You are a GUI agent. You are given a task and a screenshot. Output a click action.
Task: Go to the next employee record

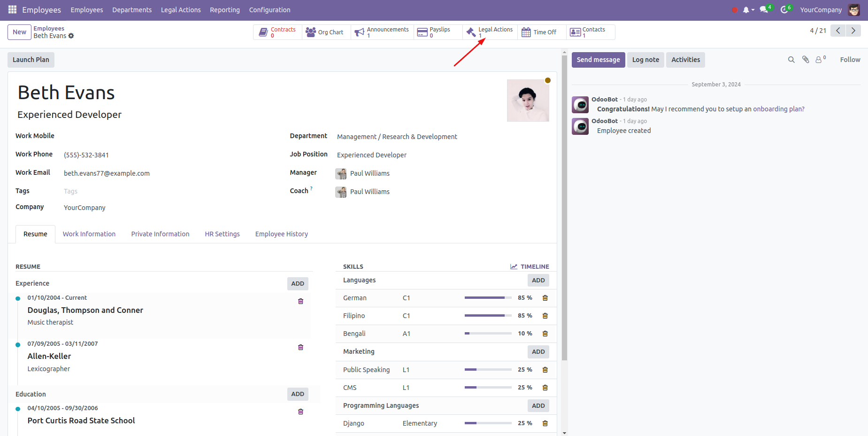tap(853, 31)
